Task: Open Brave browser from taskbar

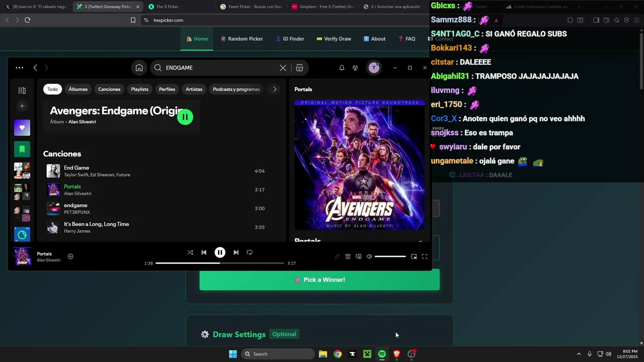Action: click(396, 354)
